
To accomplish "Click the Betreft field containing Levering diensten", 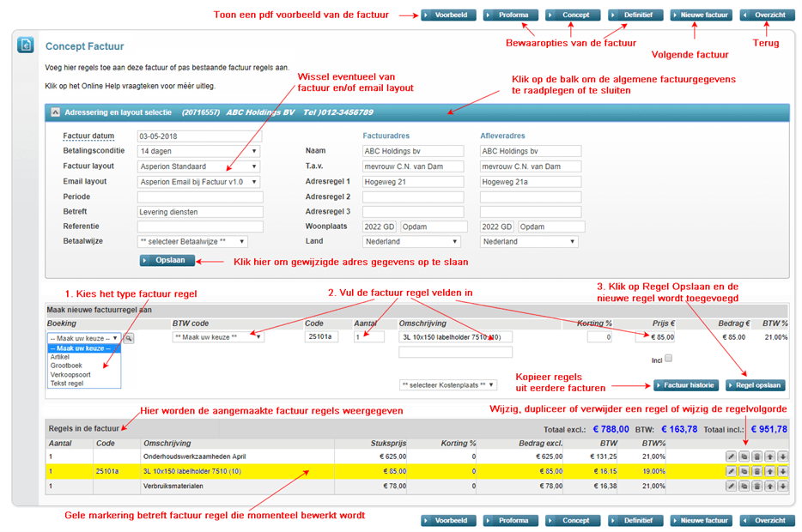I will point(200,212).
